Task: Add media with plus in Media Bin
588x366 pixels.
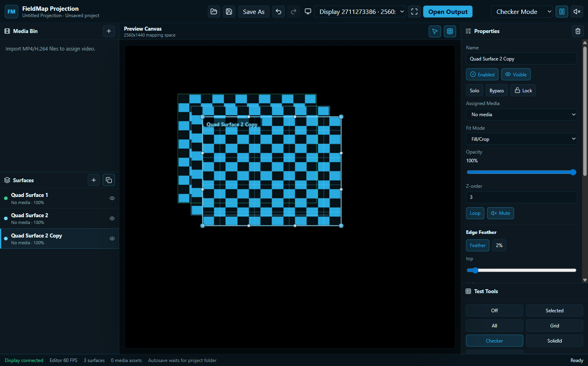Action: 109,31
